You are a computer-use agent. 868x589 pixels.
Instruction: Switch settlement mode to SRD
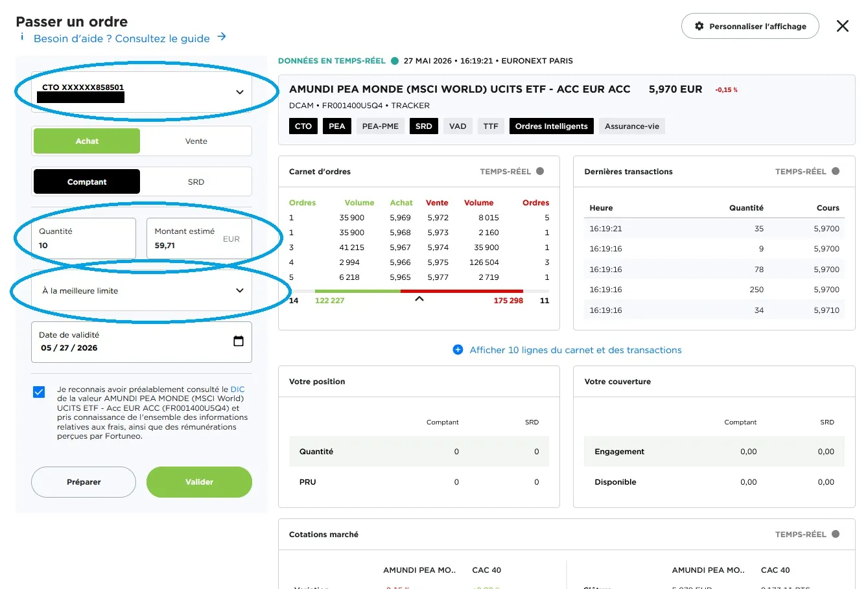point(196,182)
